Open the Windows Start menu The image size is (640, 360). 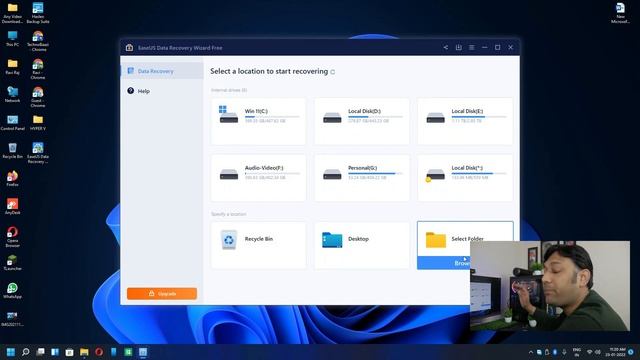(x=11, y=352)
